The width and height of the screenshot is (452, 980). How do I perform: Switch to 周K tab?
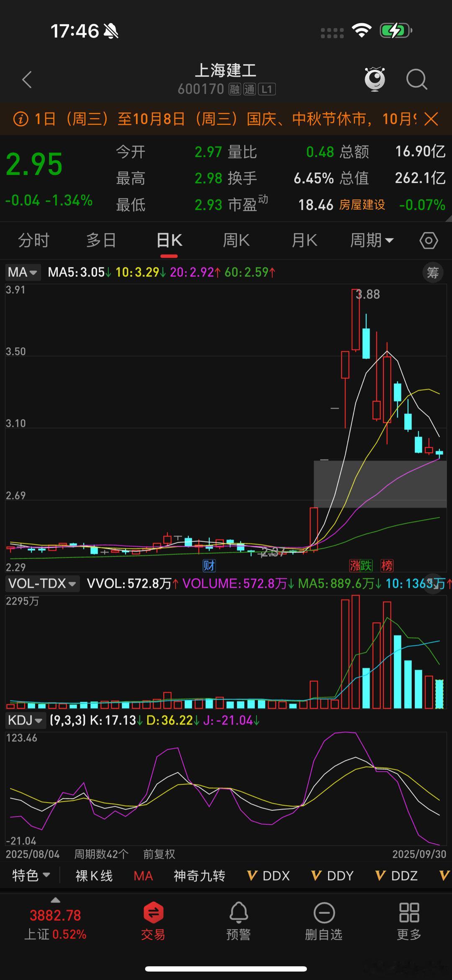tap(236, 241)
